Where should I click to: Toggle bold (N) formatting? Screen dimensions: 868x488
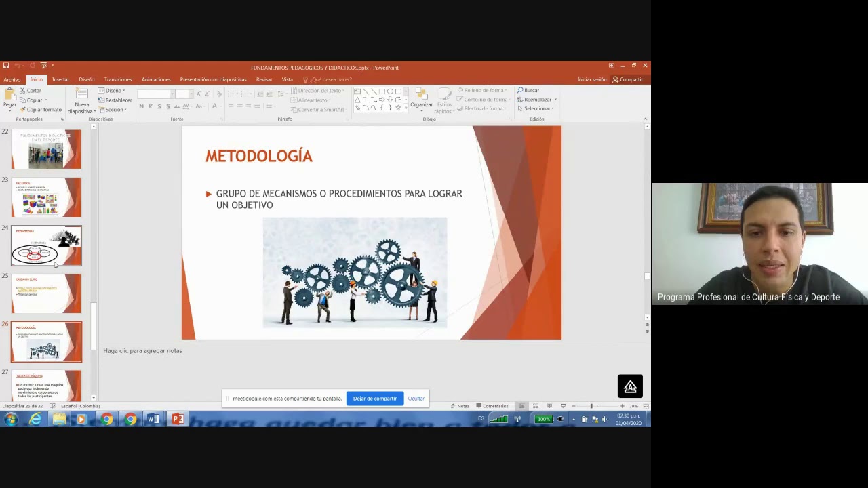point(141,106)
